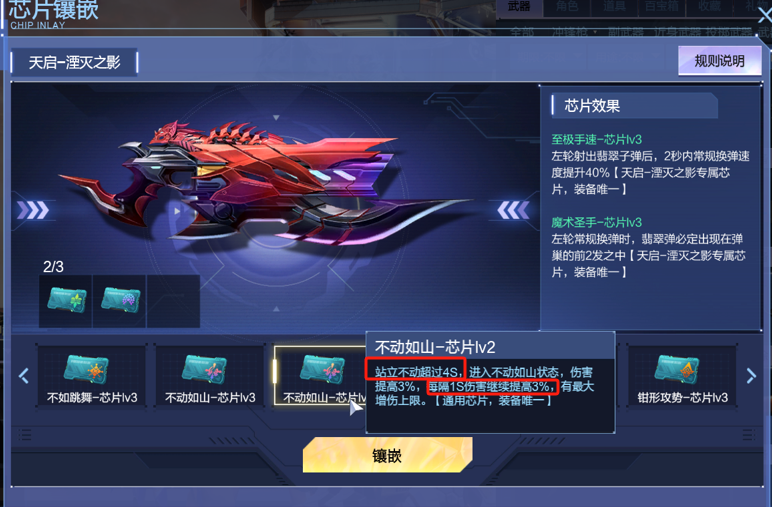Viewport: 772px width, 507px height.
Task: Show next chips with right arrow
Action: [751, 376]
